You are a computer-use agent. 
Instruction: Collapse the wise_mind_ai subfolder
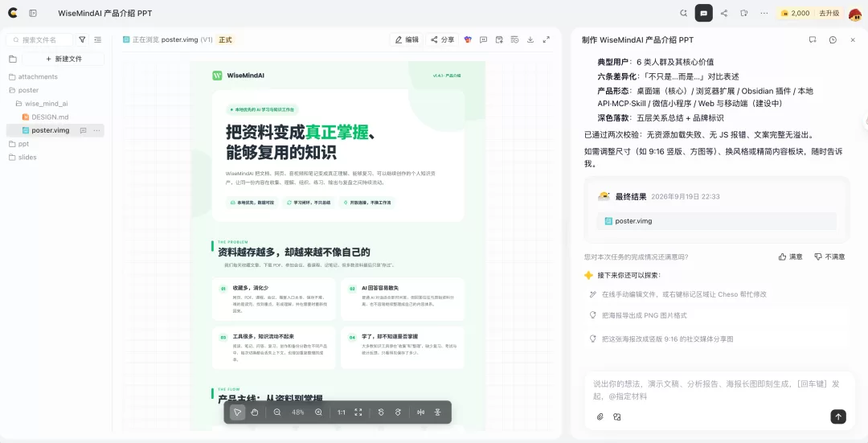click(x=42, y=104)
